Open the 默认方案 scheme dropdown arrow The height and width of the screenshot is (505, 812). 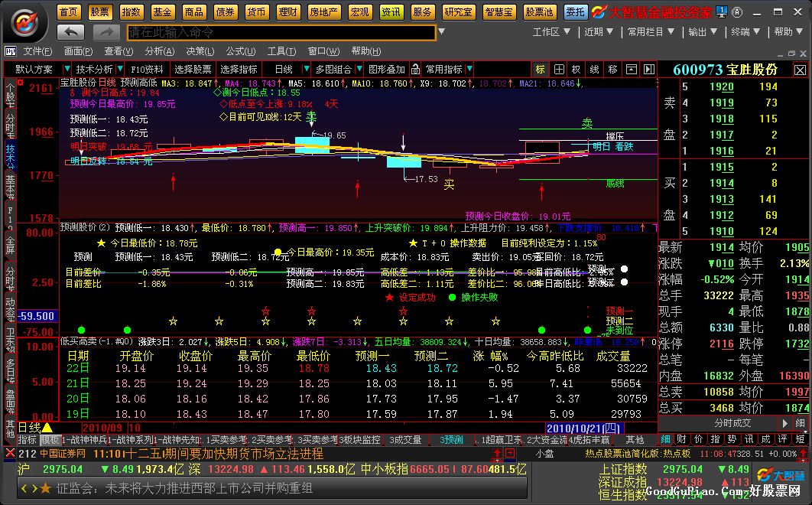tap(67, 69)
